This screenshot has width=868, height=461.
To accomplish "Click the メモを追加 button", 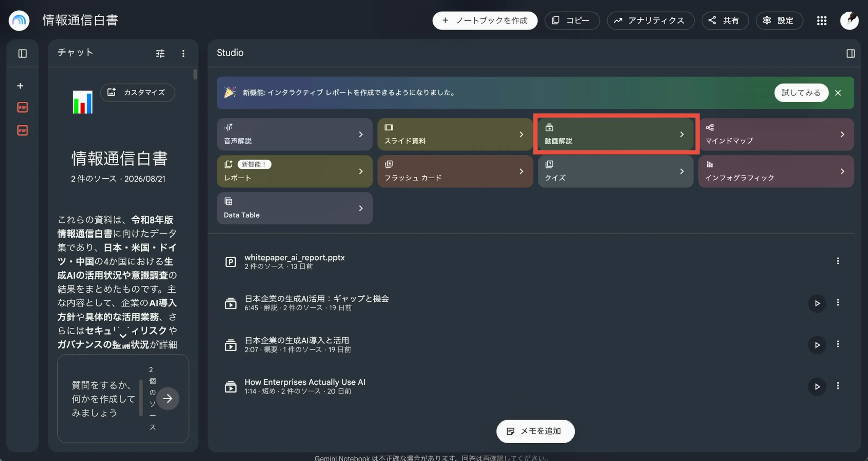I will (x=535, y=431).
